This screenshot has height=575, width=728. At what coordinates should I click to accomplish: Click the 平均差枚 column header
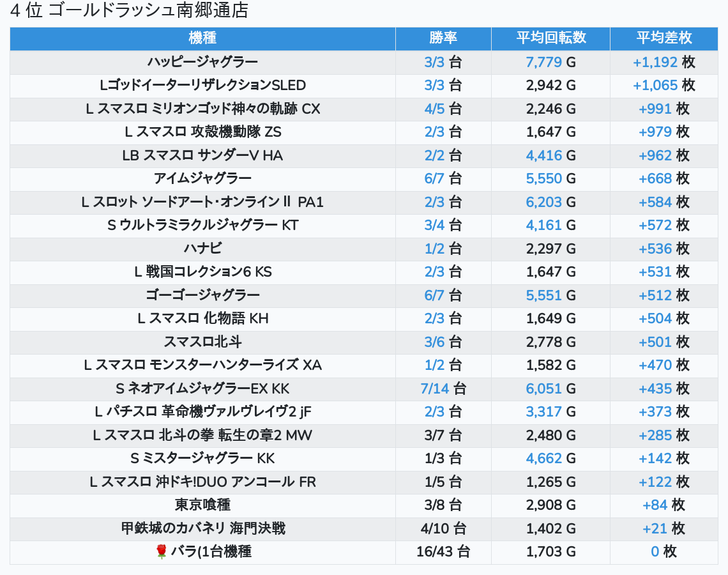coord(664,38)
